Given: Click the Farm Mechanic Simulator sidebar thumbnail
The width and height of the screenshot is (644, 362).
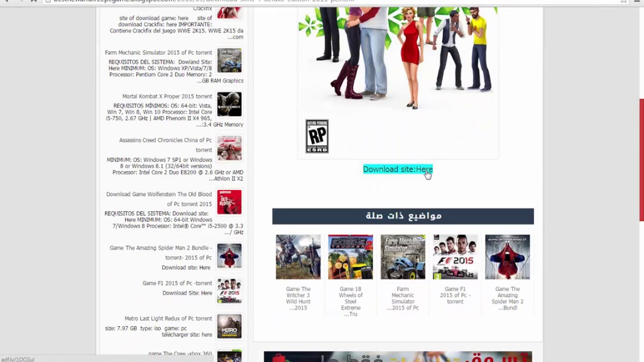Looking at the screenshot, I should click(x=229, y=61).
